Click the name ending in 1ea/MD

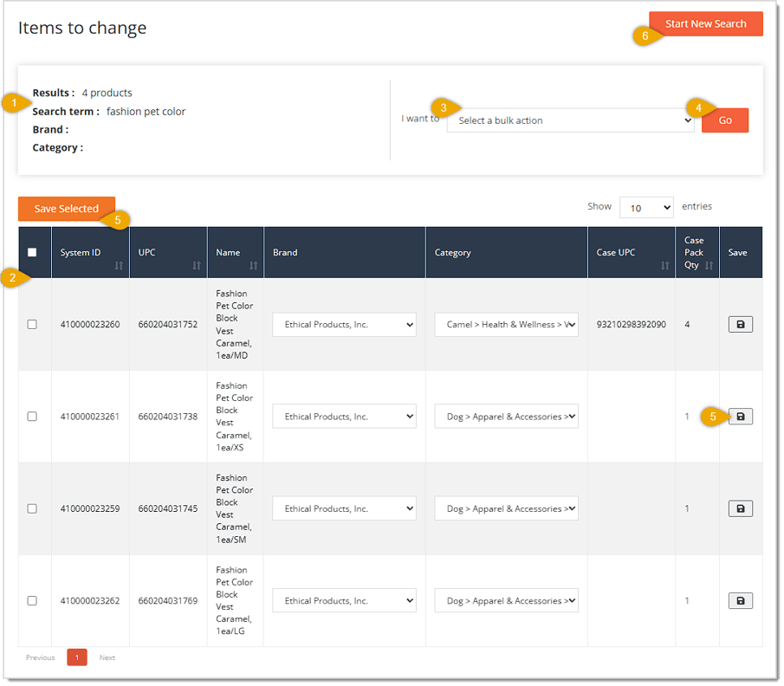[234, 325]
